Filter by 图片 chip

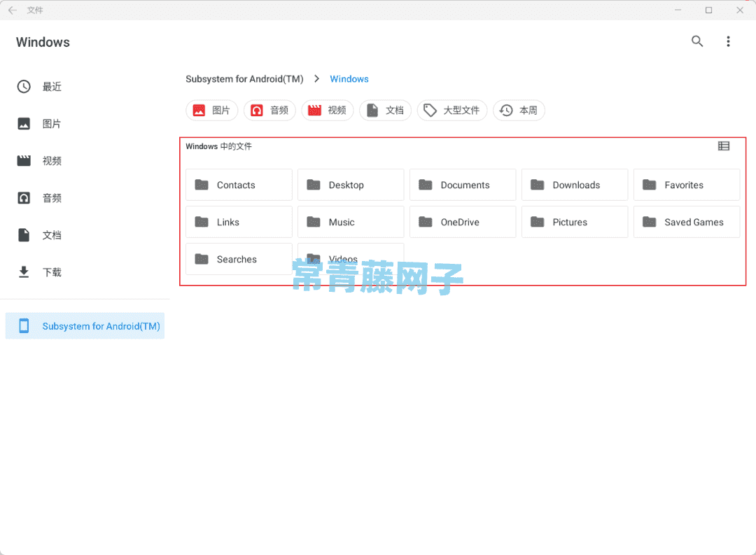[211, 111]
